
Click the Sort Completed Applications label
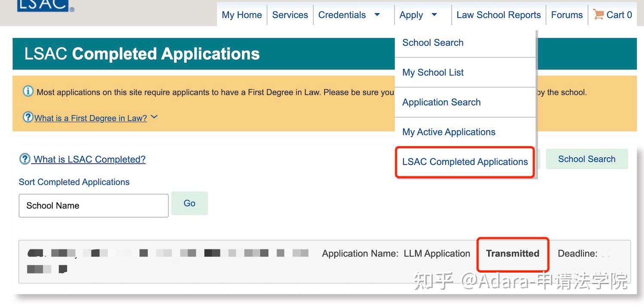74,182
